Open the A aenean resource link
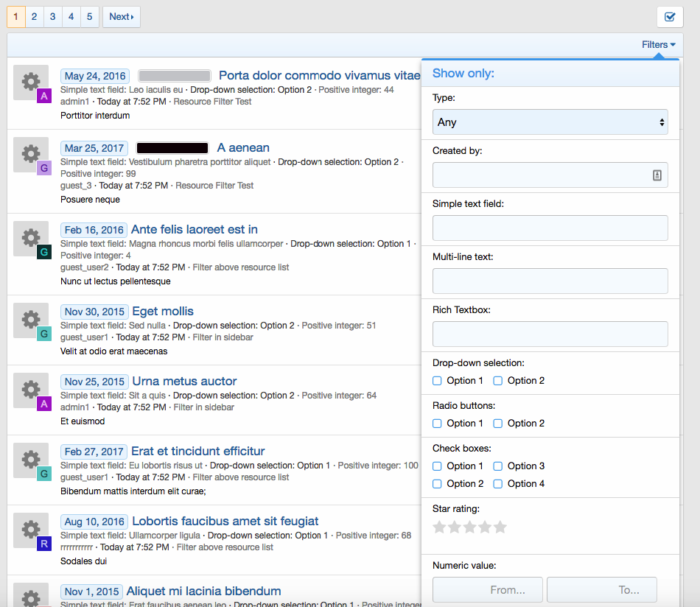 pos(243,148)
